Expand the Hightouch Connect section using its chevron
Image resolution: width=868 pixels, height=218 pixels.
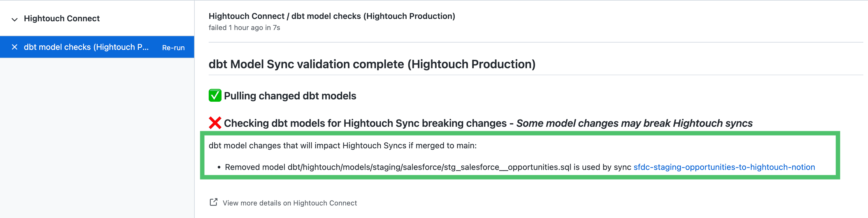tap(14, 19)
